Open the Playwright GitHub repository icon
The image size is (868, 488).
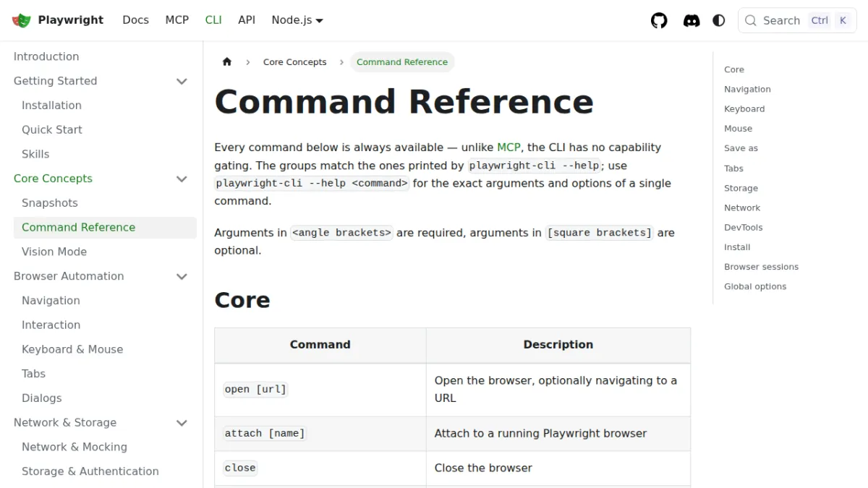coord(659,20)
